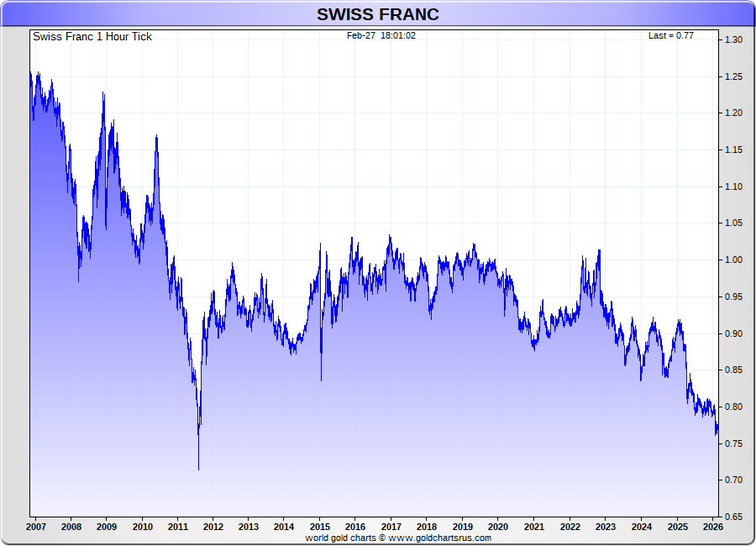Click the 1.20 price label on the y-axis
Viewport: 756px width, 546px height.
click(x=734, y=113)
